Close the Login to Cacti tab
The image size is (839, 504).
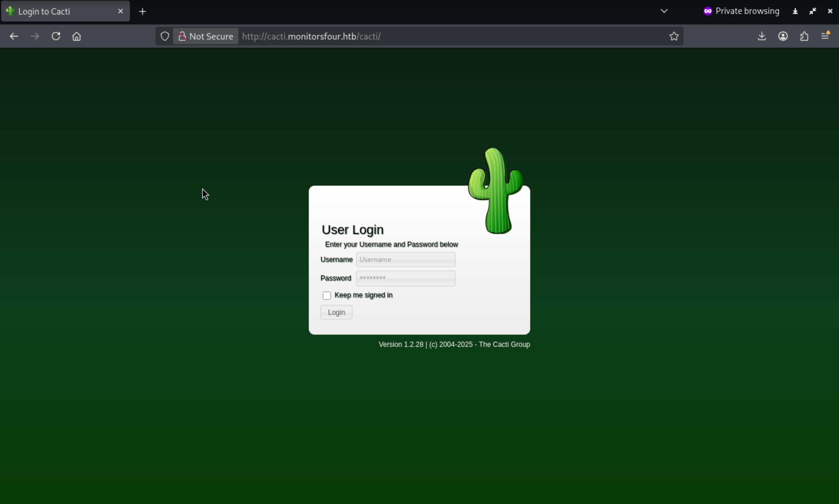click(120, 11)
